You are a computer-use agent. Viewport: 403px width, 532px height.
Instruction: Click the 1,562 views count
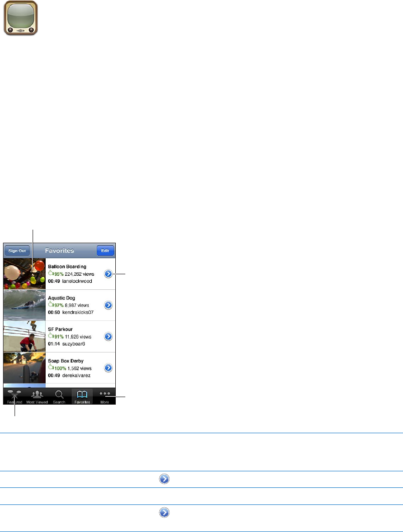click(79, 369)
